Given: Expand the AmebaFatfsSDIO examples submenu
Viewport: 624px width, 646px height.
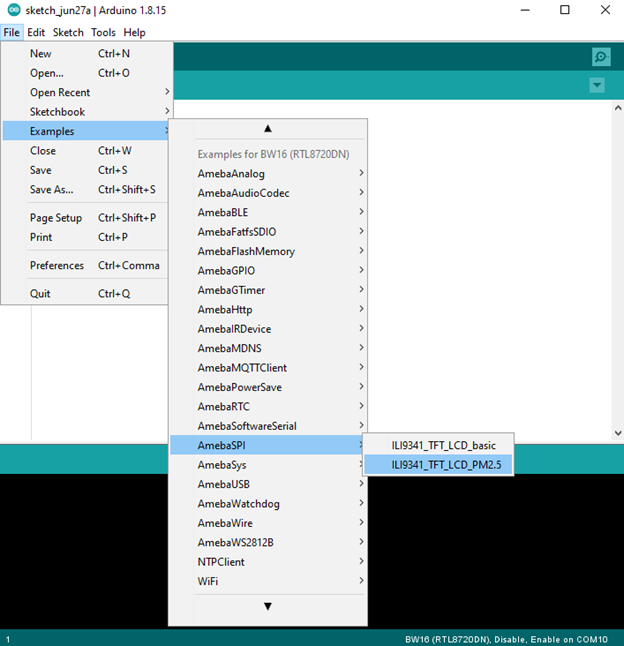Looking at the screenshot, I should click(268, 232).
